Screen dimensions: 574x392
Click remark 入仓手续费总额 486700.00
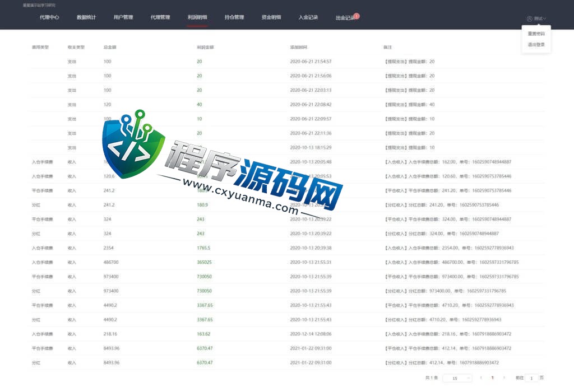pyautogui.click(x=451, y=262)
